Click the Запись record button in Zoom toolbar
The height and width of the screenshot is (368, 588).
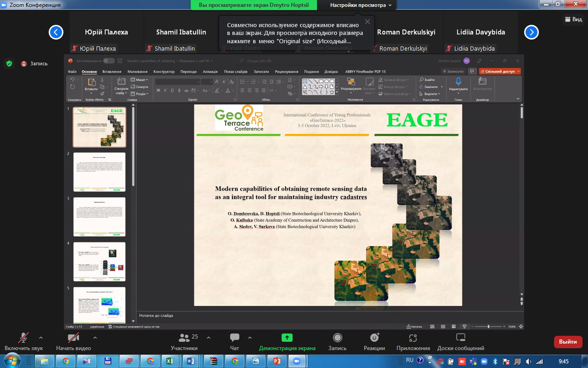[x=338, y=343]
